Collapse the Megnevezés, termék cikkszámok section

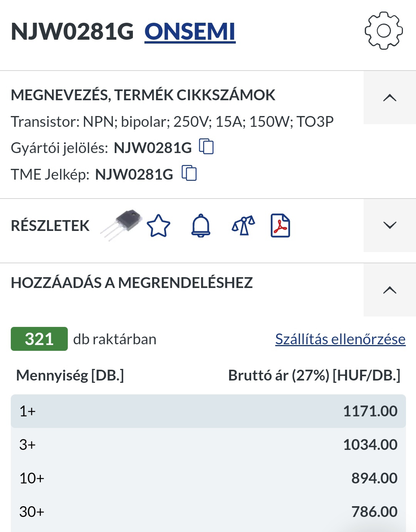pyautogui.click(x=390, y=98)
